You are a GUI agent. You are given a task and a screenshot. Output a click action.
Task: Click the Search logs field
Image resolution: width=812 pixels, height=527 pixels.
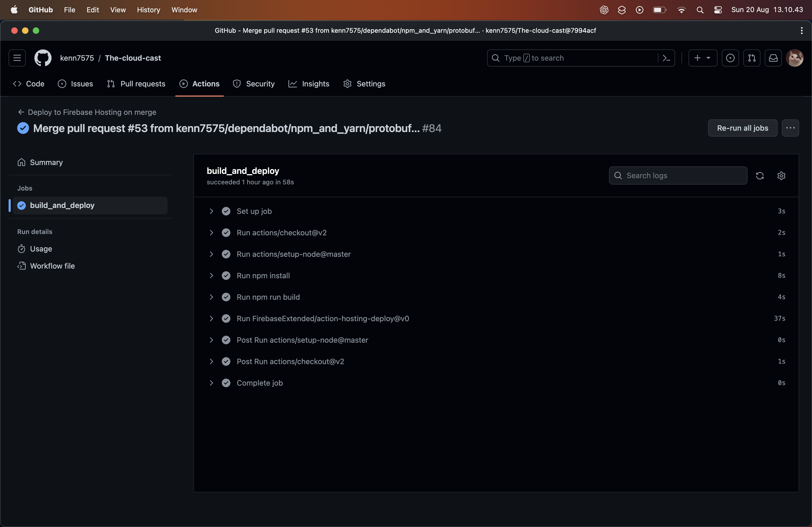(x=678, y=175)
